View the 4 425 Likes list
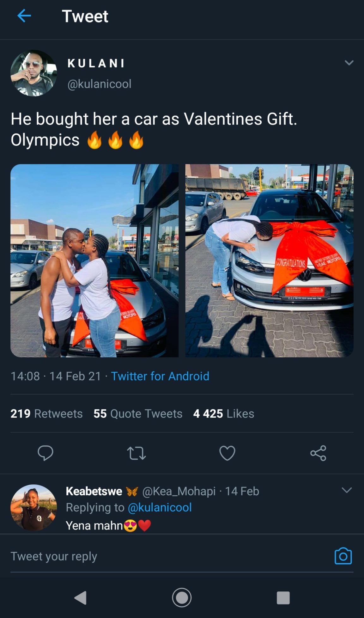The width and height of the screenshot is (364, 618). (223, 413)
